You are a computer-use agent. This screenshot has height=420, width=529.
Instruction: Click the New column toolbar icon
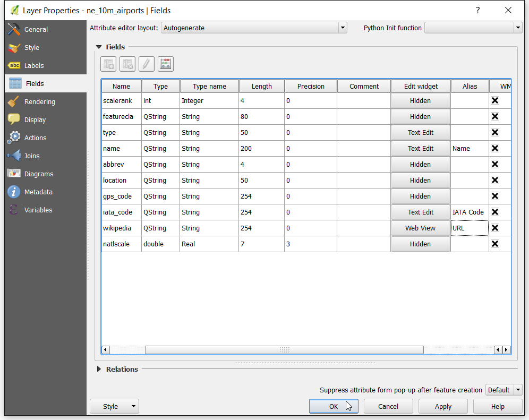[108, 64]
